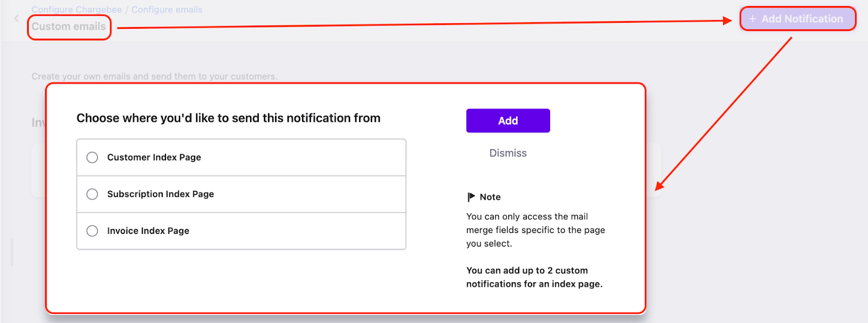This screenshot has height=323, width=868.
Task: Click the Subscription Index Page label text
Action: [161, 194]
